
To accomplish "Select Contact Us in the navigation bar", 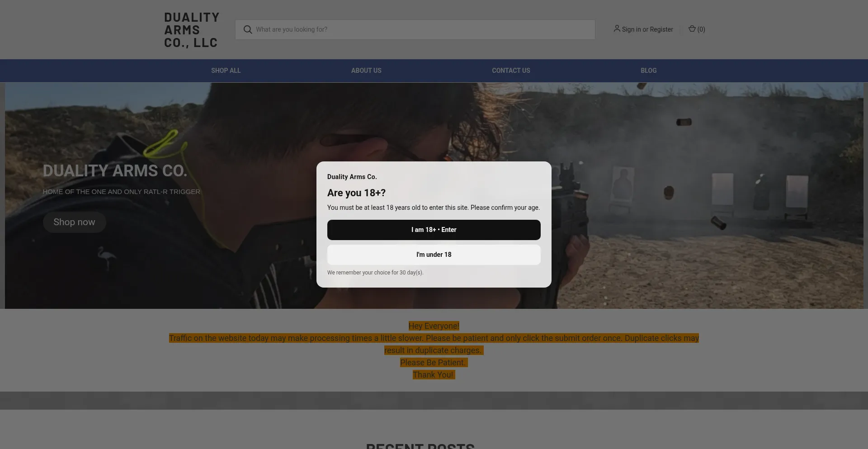I will click(511, 71).
